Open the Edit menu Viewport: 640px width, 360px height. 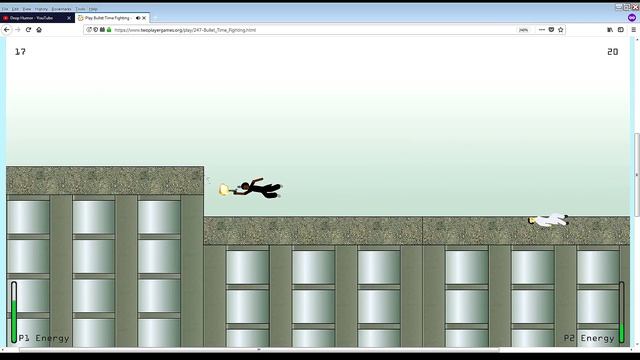tap(15, 9)
